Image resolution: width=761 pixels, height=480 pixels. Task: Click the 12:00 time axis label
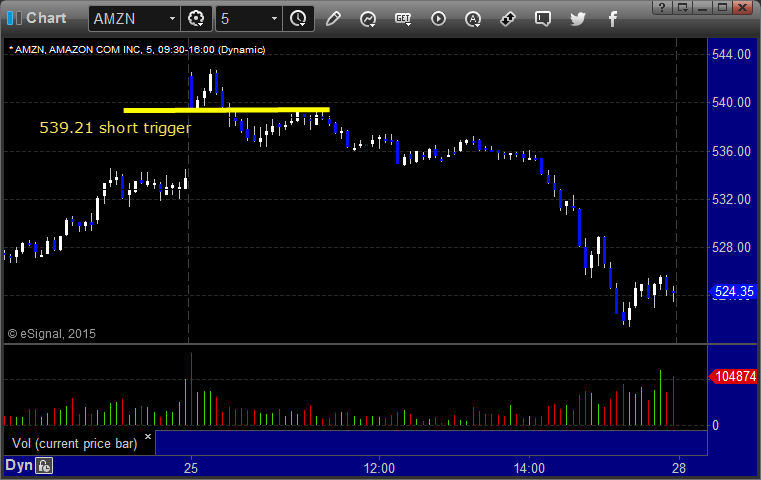point(379,468)
